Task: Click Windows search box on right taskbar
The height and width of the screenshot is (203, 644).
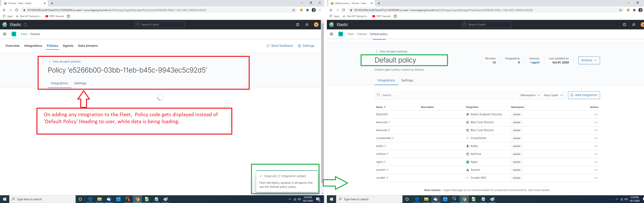Action: pyautogui.click(x=369, y=199)
